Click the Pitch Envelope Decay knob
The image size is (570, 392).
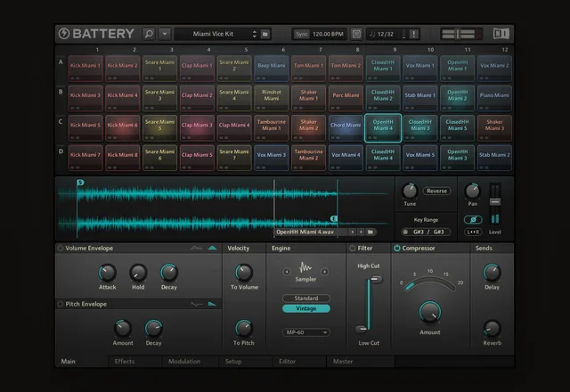tap(154, 329)
